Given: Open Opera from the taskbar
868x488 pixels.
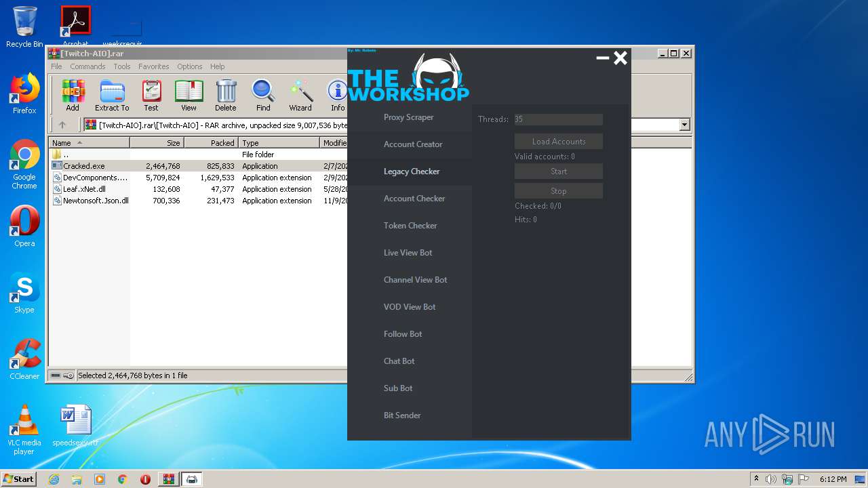Looking at the screenshot, I should [145, 479].
